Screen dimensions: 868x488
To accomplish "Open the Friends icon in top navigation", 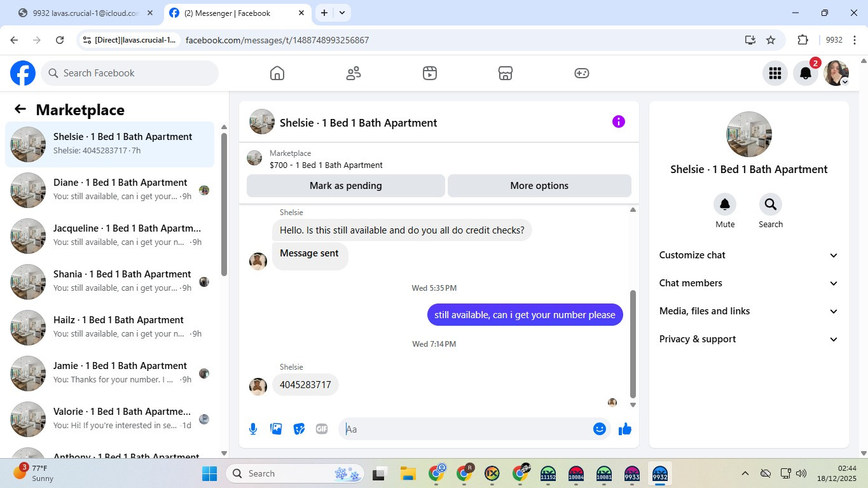I will (x=354, y=73).
